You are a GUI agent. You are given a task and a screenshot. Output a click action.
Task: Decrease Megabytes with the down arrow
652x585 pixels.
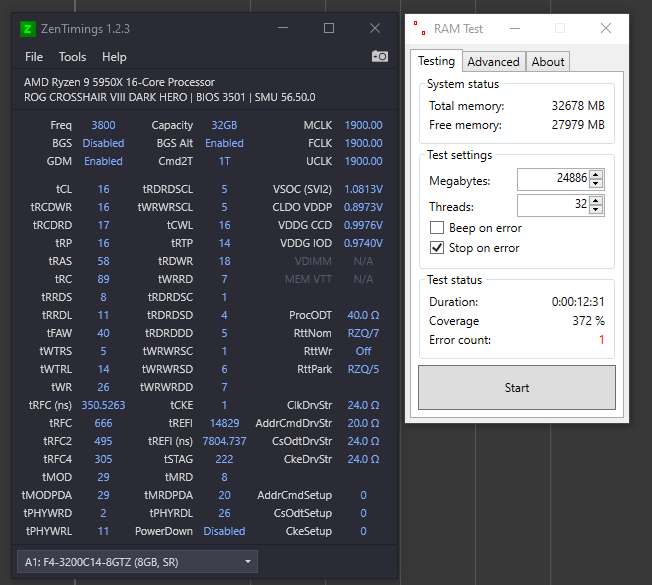tap(596, 184)
